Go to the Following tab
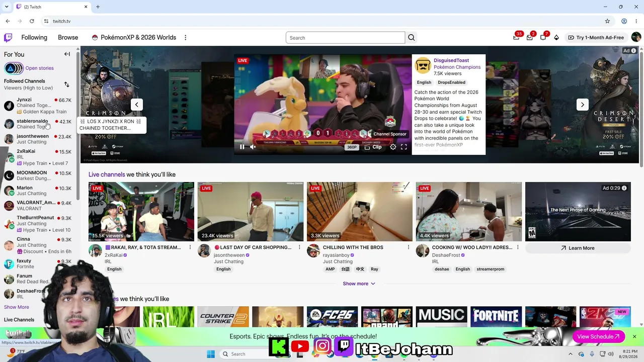The image size is (644, 362). (x=34, y=38)
